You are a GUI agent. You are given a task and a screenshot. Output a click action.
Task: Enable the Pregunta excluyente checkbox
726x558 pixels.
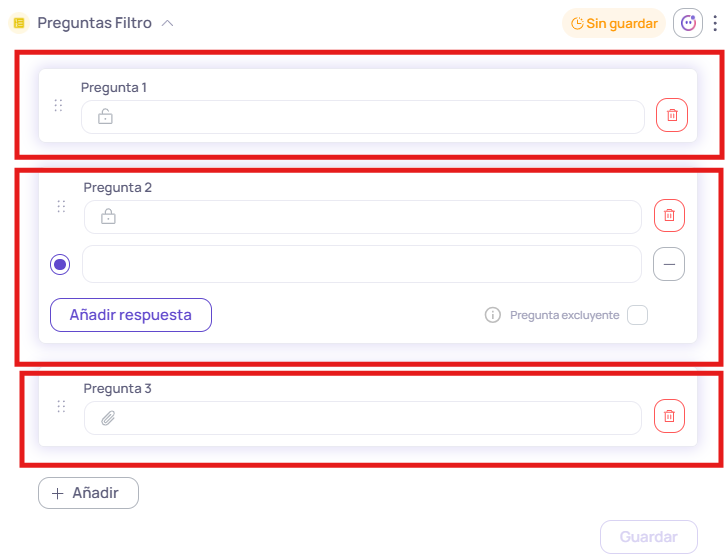coord(637,315)
